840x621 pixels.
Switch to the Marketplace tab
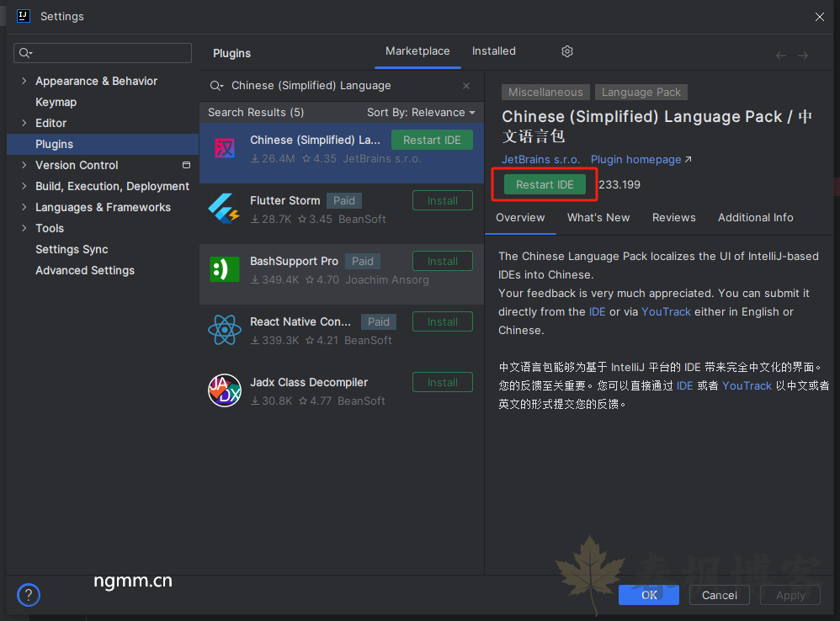pyautogui.click(x=417, y=51)
